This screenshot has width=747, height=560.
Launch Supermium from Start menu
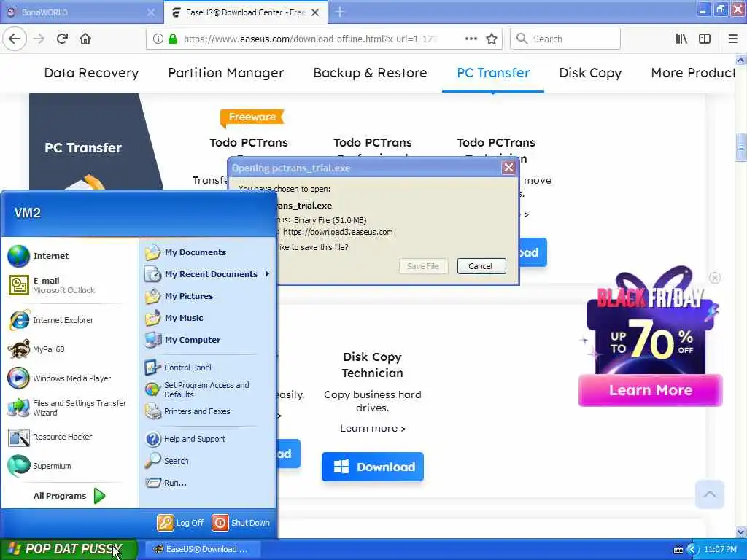coord(71,466)
